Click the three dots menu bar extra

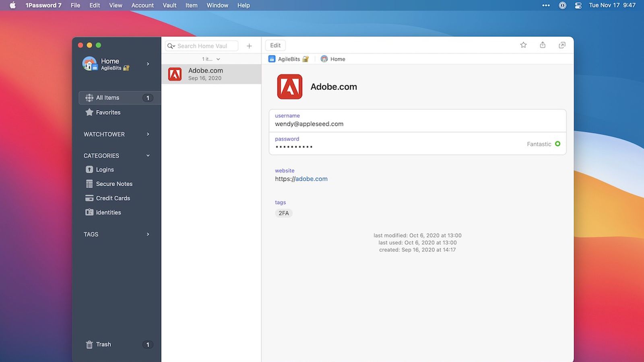pyautogui.click(x=546, y=5)
